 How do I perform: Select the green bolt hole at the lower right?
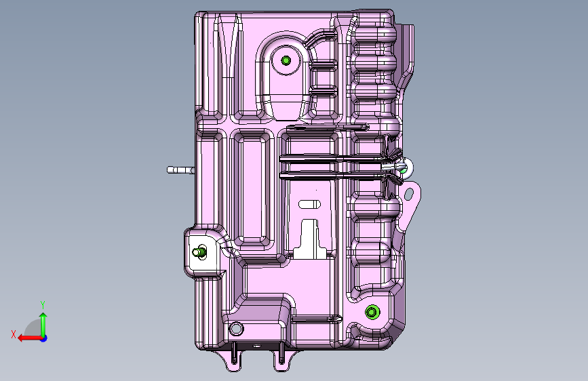click(372, 312)
